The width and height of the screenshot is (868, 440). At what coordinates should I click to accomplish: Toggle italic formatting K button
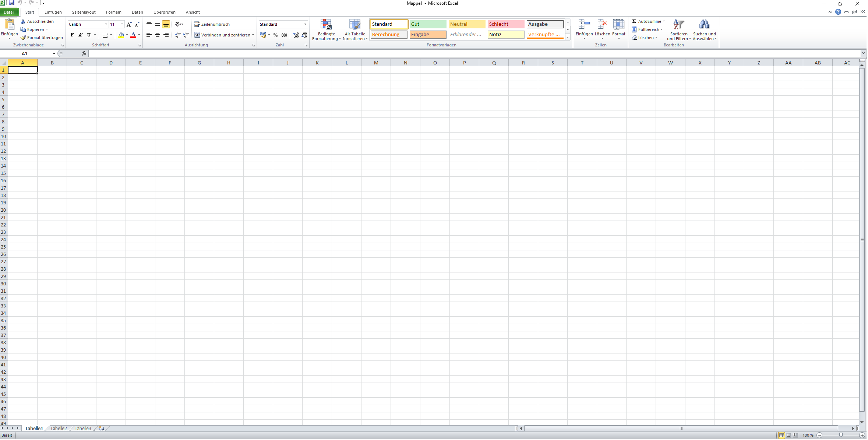tap(80, 35)
